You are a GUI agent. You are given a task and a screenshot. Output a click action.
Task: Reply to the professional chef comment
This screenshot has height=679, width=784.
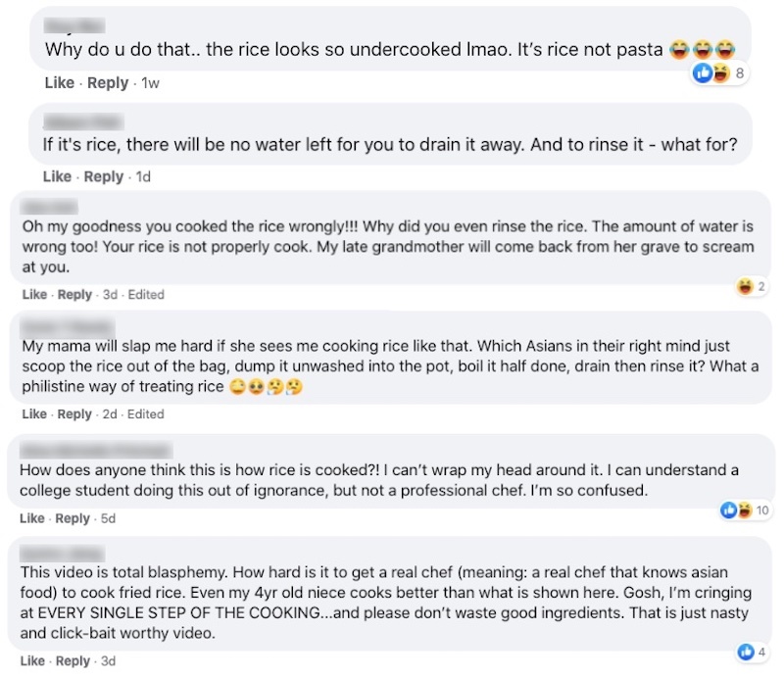point(73,518)
